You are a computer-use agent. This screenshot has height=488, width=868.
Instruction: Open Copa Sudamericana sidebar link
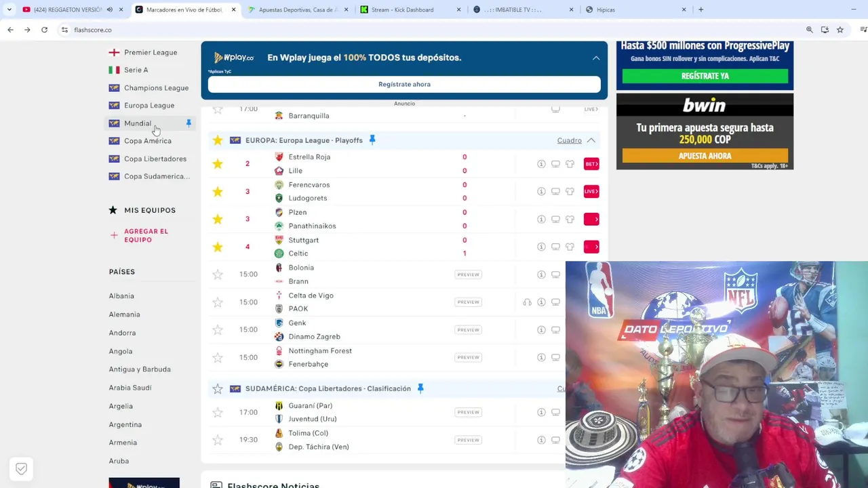(x=157, y=176)
